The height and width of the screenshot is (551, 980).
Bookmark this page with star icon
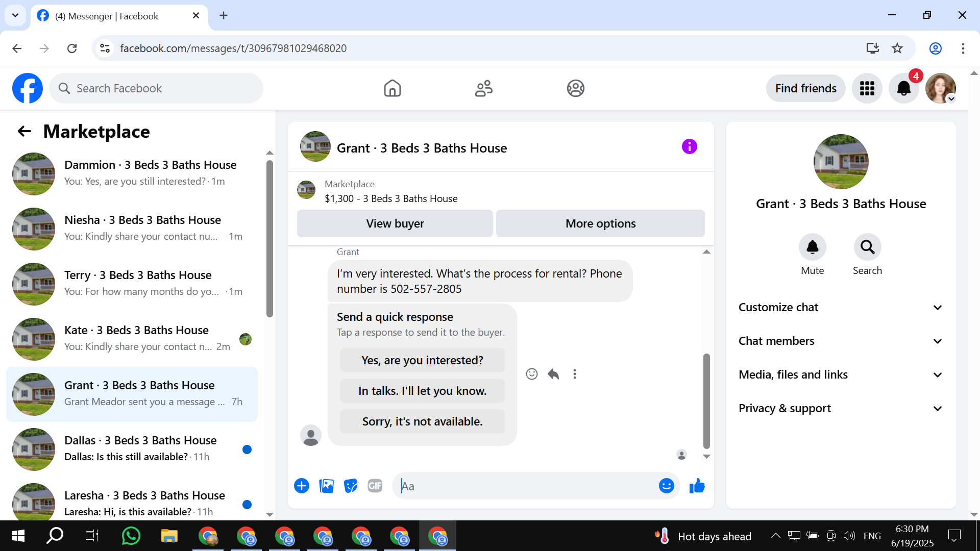897,48
